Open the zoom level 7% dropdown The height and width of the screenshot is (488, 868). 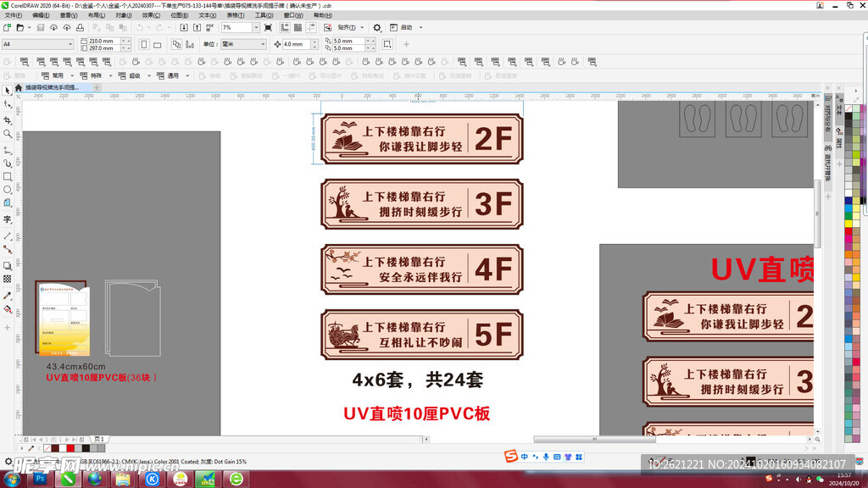pos(256,27)
